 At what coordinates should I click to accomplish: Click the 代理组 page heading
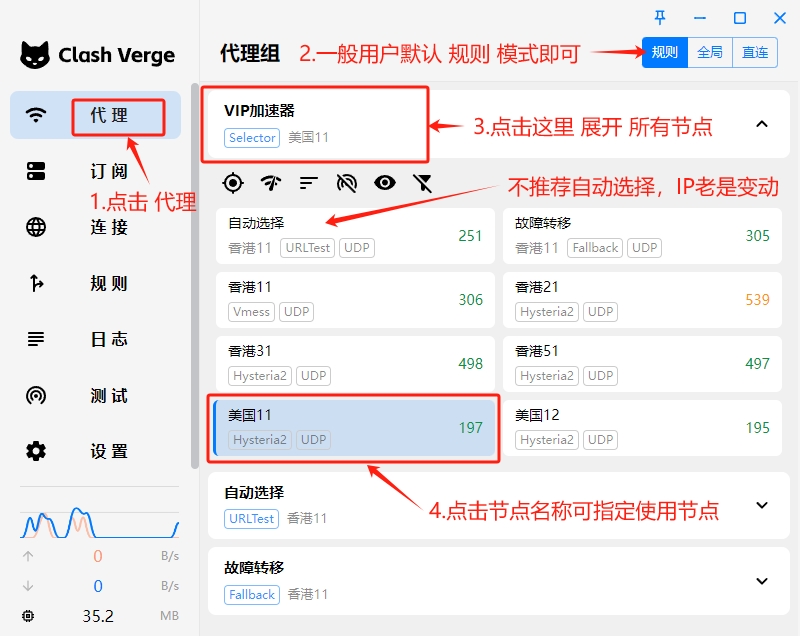[x=250, y=54]
